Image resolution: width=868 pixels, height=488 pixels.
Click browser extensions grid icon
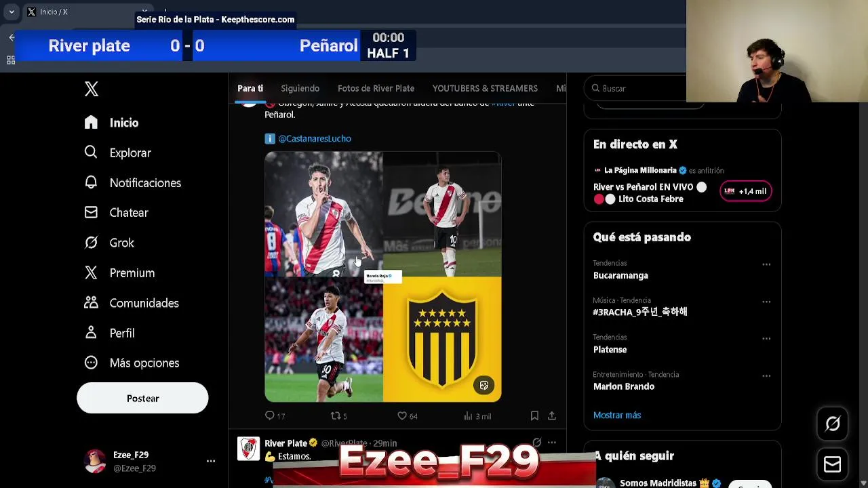[x=11, y=60]
